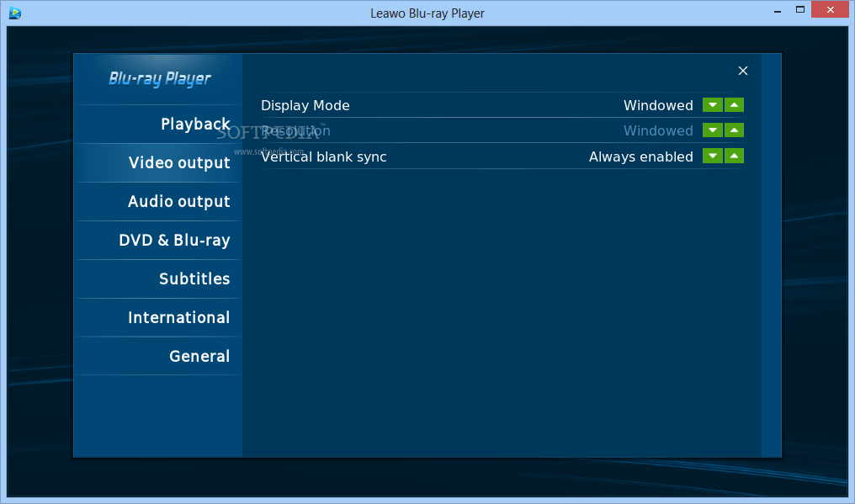Close the Leawo Blu-ray Player window
855x504 pixels.
(x=831, y=9)
